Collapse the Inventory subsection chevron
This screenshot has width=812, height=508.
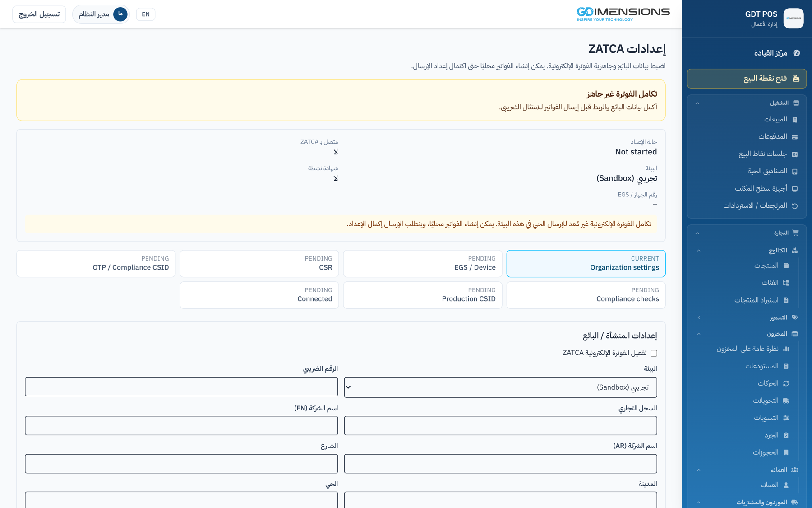pos(699,334)
